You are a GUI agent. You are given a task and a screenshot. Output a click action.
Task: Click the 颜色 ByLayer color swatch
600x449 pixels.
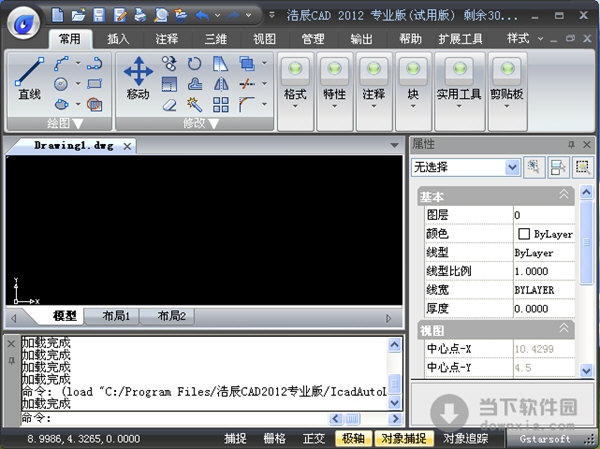click(x=523, y=234)
